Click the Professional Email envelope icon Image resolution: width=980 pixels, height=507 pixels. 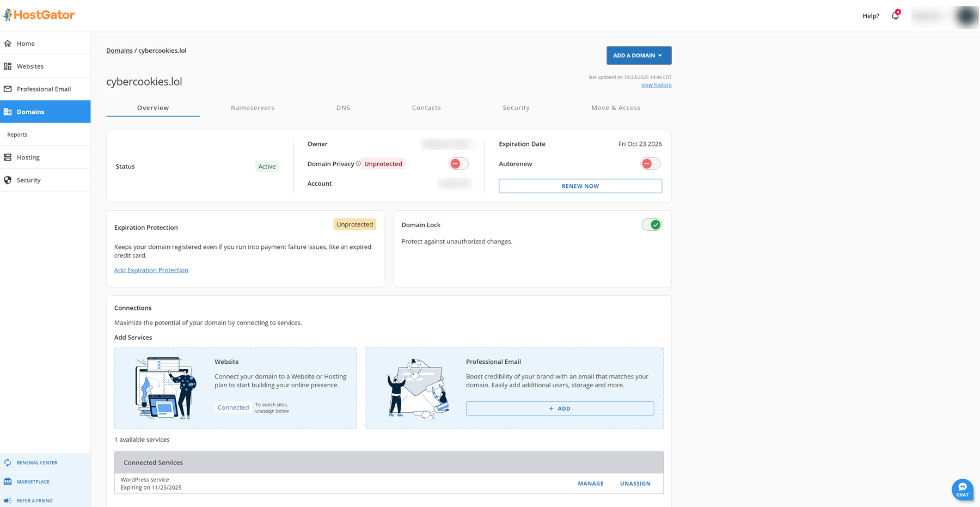(x=8, y=89)
